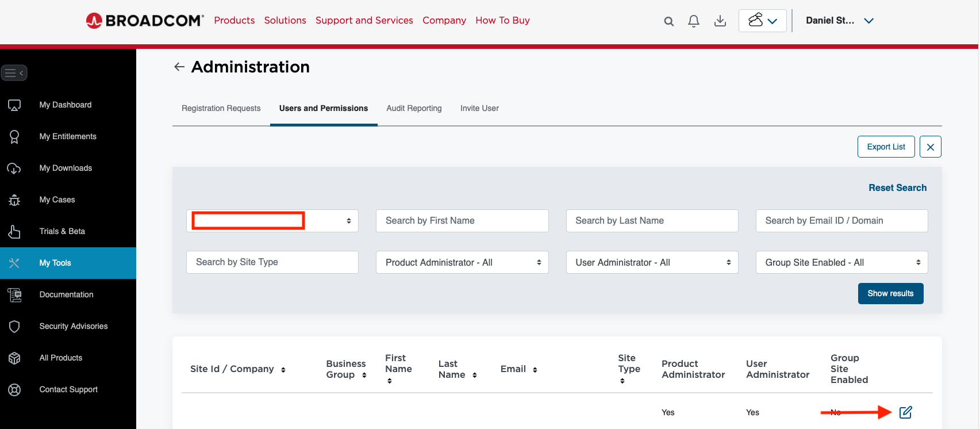Image resolution: width=980 pixels, height=429 pixels.
Task: Click the Show results button
Action: [x=890, y=293]
